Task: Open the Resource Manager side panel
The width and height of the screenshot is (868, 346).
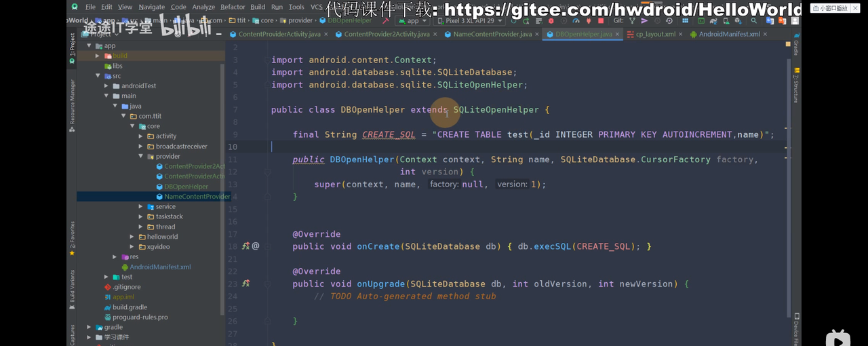Action: 72,106
